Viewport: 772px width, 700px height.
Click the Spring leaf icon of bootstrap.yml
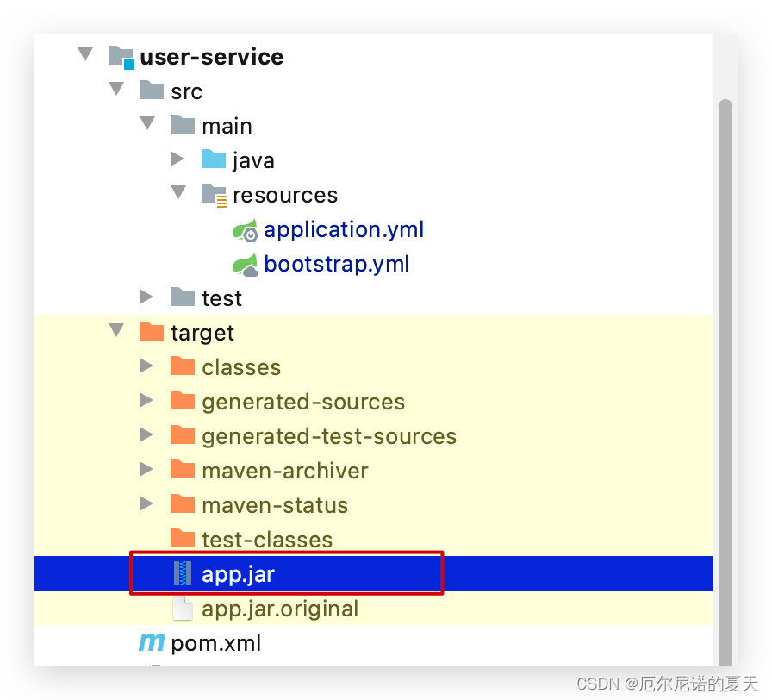tap(245, 265)
